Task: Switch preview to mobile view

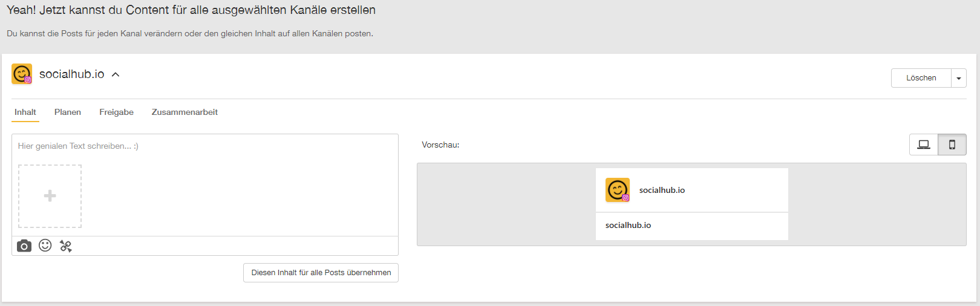Action: [952, 145]
